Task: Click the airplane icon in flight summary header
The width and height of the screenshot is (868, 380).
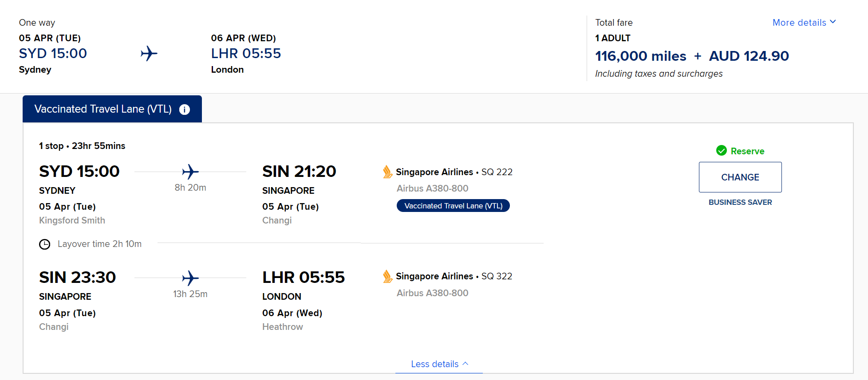Action: point(149,54)
